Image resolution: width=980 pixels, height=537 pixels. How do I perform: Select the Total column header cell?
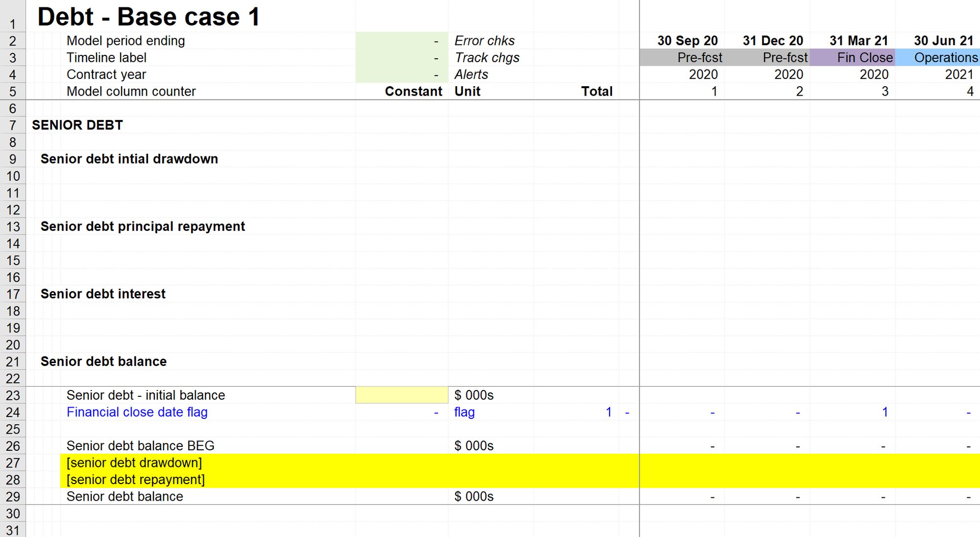(x=596, y=91)
